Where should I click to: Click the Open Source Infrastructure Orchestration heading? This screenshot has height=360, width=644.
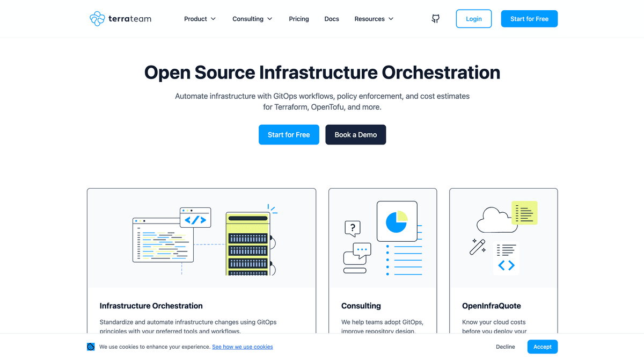click(x=322, y=73)
